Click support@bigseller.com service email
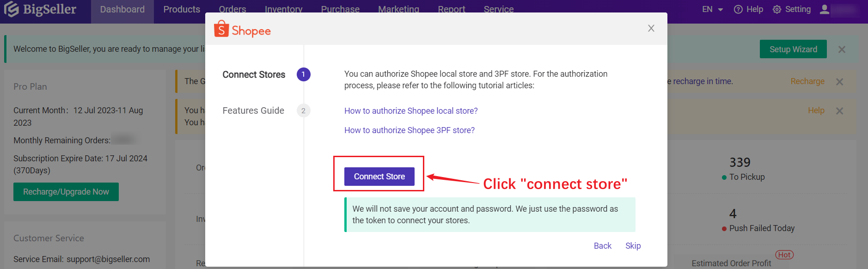The height and width of the screenshot is (269, 868). tap(108, 259)
